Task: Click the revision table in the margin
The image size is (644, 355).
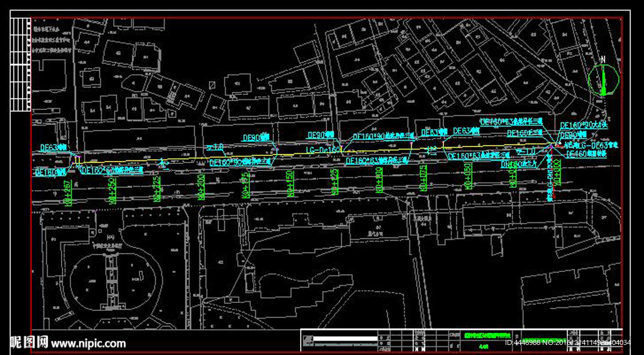Action: pyautogui.click(x=21, y=65)
